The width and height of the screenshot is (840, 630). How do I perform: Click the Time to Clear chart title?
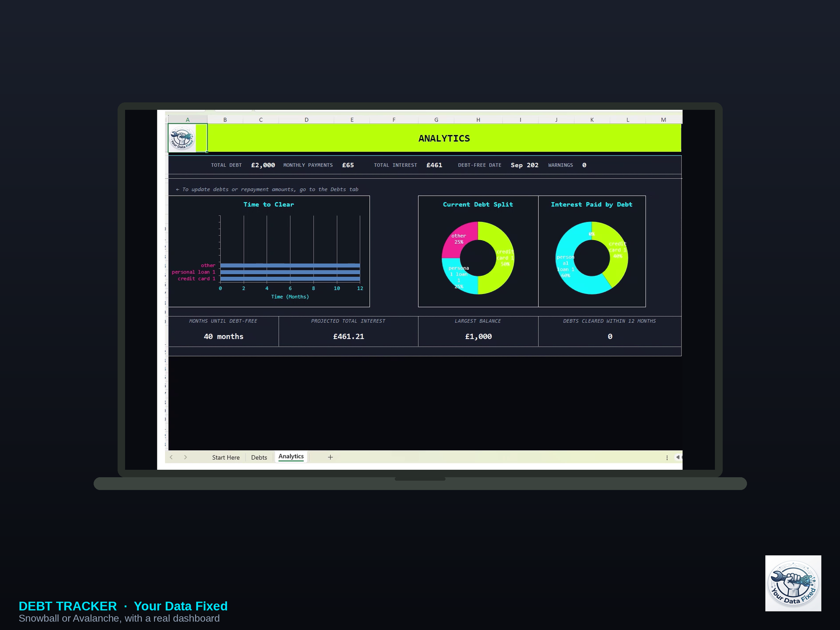point(268,204)
